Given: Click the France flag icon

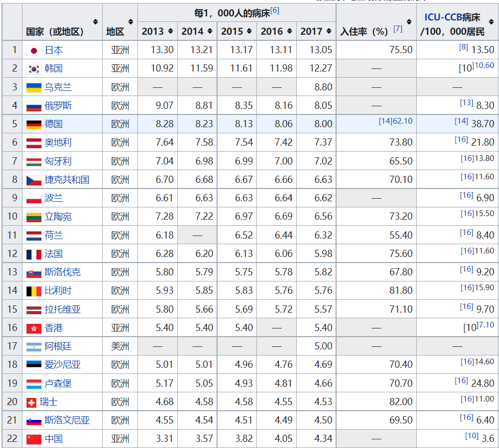Looking at the screenshot, I should (34, 254).
